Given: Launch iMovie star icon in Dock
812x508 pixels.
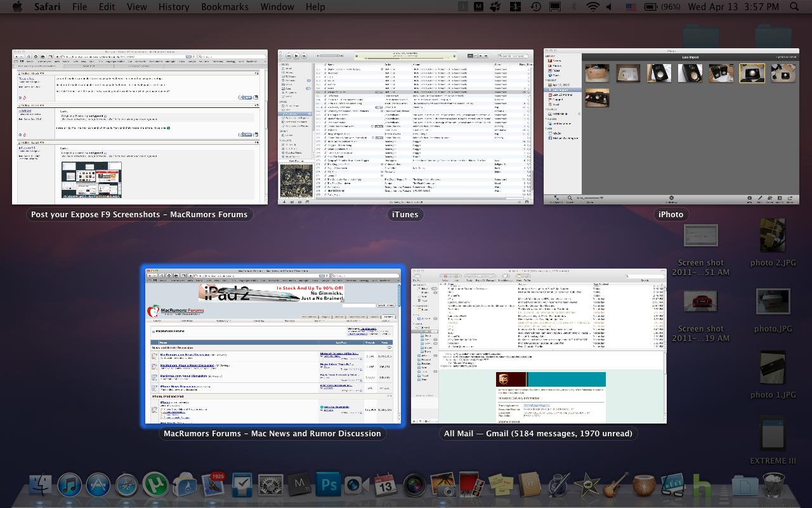Looking at the screenshot, I should (587, 485).
